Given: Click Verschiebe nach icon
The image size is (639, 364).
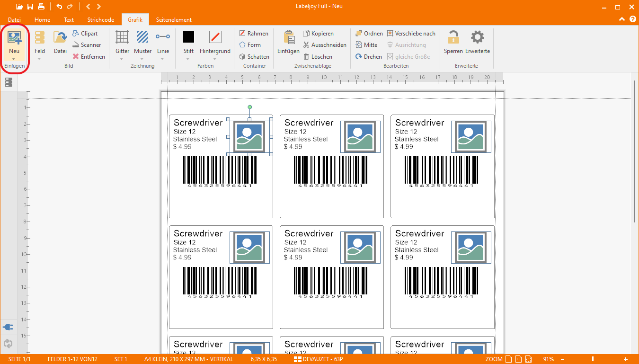Looking at the screenshot, I should pyautogui.click(x=390, y=34).
